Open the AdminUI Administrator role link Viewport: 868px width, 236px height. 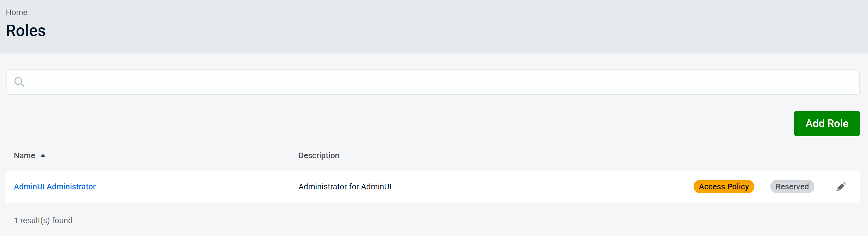click(x=55, y=186)
